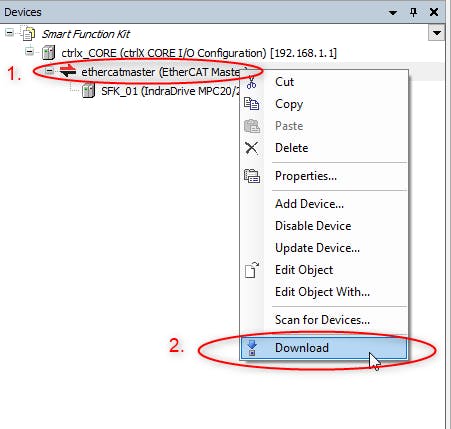This screenshot has width=451, height=429.
Task: Select Download from the context menu
Action: tap(324, 348)
